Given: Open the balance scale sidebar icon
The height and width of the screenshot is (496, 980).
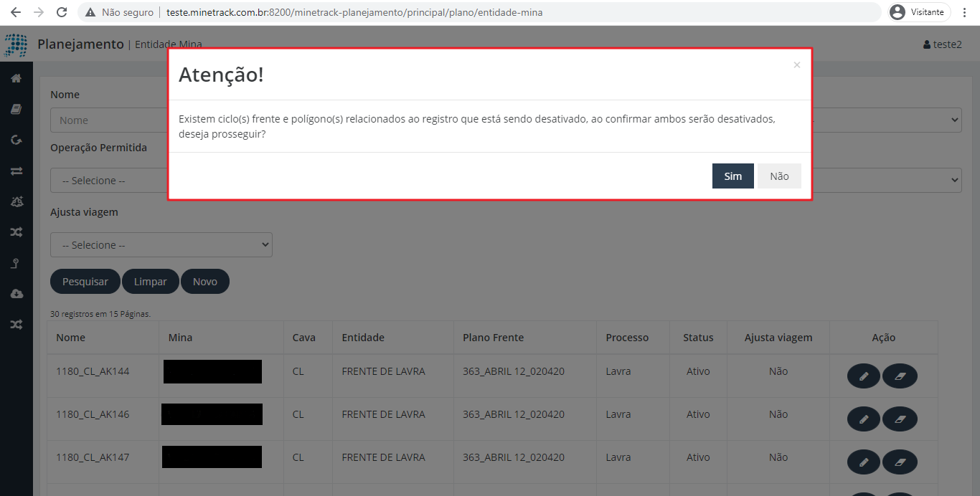Looking at the screenshot, I should pos(16,202).
